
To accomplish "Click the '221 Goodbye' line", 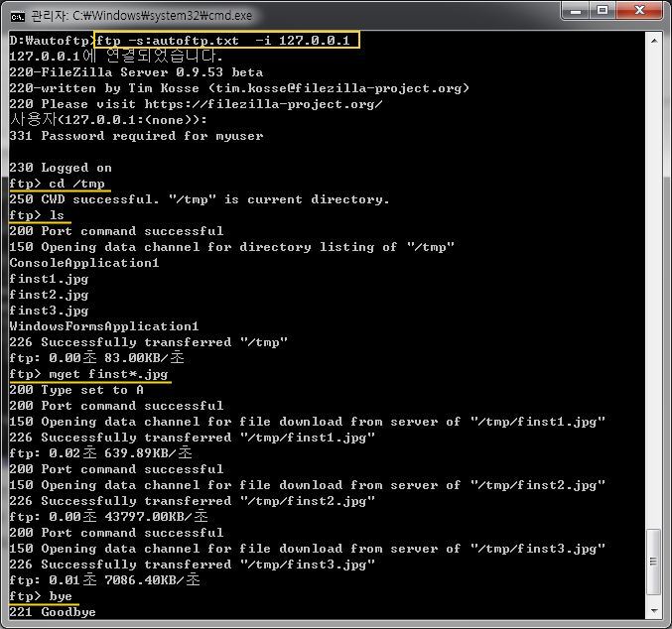I will [x=53, y=612].
